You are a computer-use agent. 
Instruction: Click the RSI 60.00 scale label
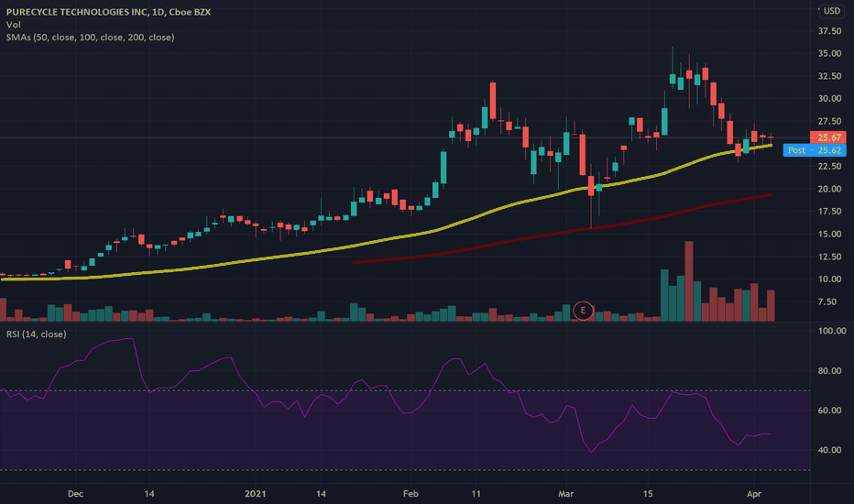click(x=829, y=411)
